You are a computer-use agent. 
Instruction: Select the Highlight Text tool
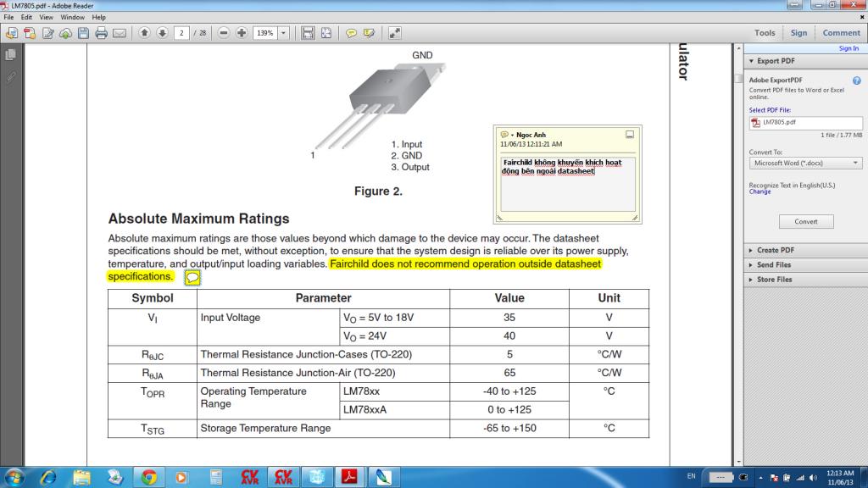coord(370,33)
